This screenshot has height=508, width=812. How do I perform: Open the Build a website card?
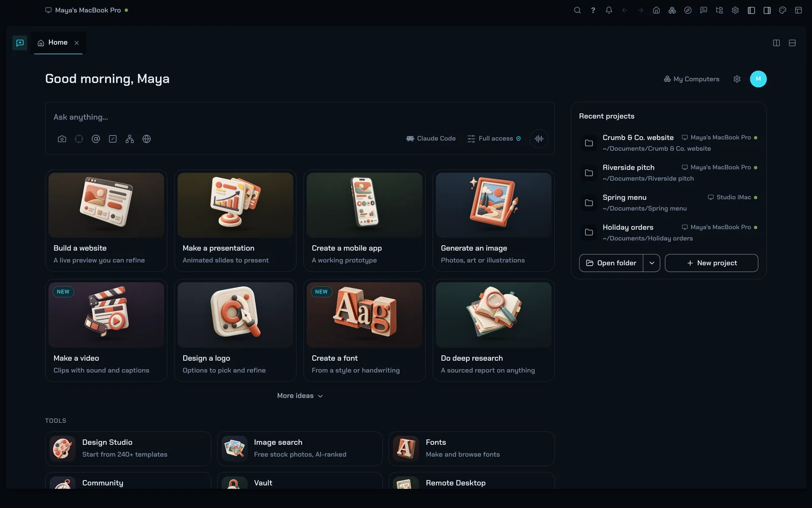(106, 220)
